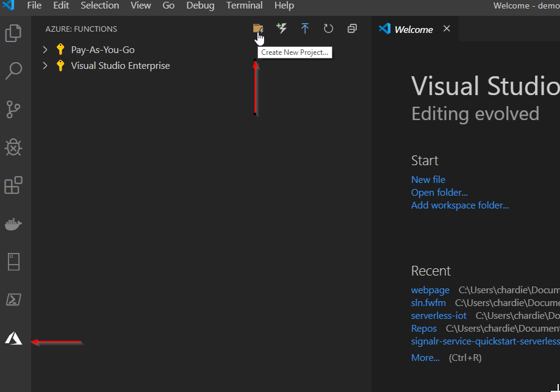
Task: Open recent item sln.fwfm
Action: click(x=428, y=303)
